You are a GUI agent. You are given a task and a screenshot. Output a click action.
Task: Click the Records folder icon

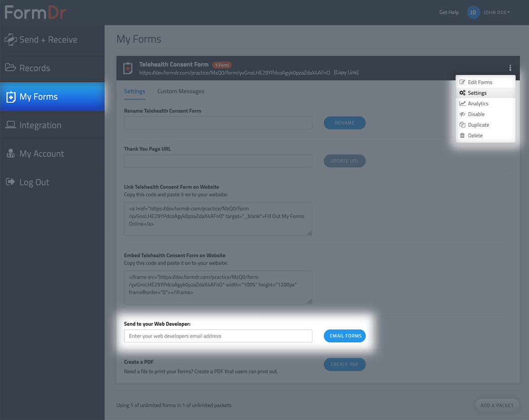coord(10,68)
